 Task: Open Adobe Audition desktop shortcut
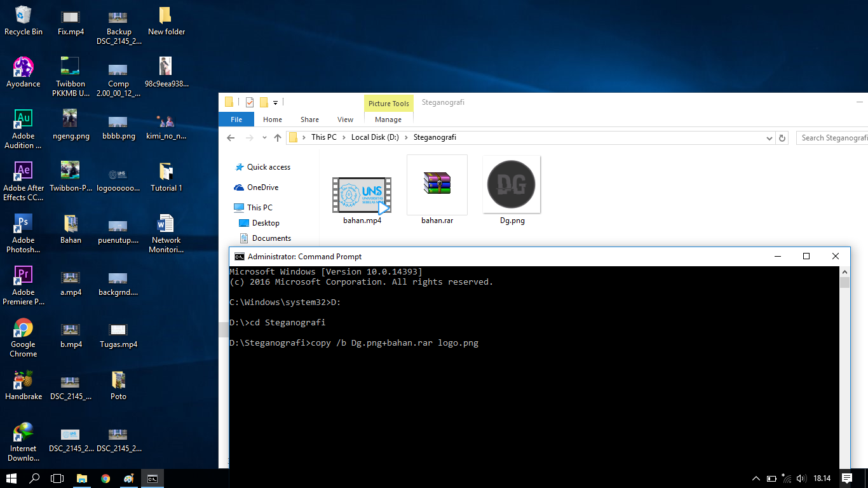click(x=23, y=121)
